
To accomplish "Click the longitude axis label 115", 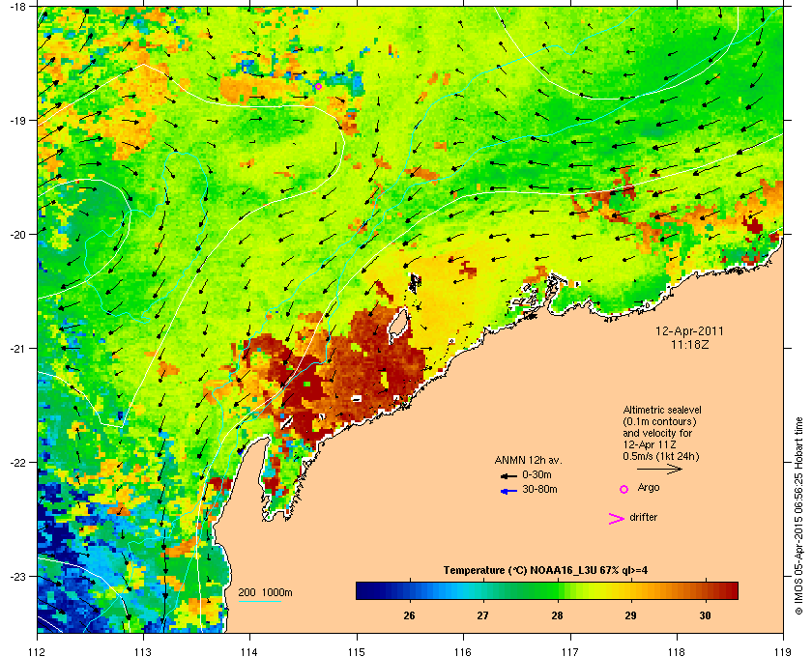I will click(x=357, y=651).
